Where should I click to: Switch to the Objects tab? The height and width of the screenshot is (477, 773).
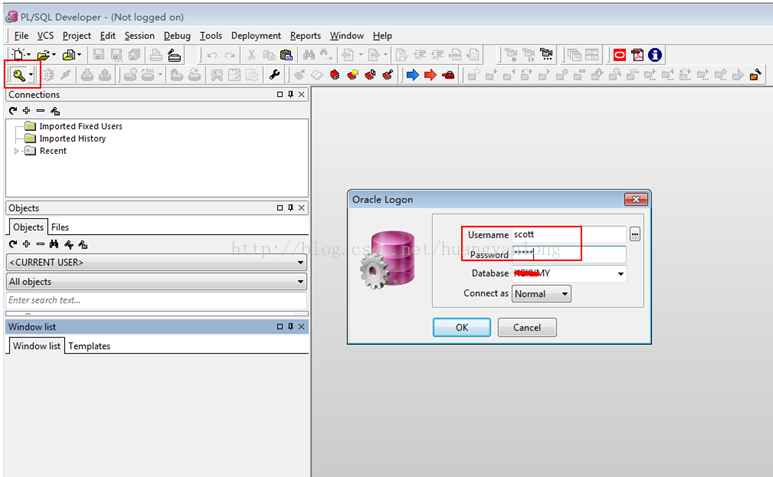pos(28,227)
